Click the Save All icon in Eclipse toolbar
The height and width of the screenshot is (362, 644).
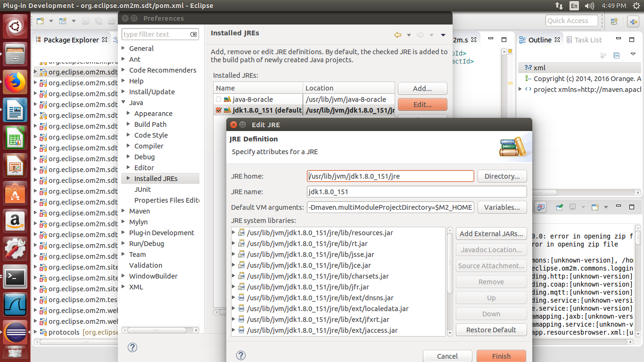pyautogui.click(x=98, y=21)
